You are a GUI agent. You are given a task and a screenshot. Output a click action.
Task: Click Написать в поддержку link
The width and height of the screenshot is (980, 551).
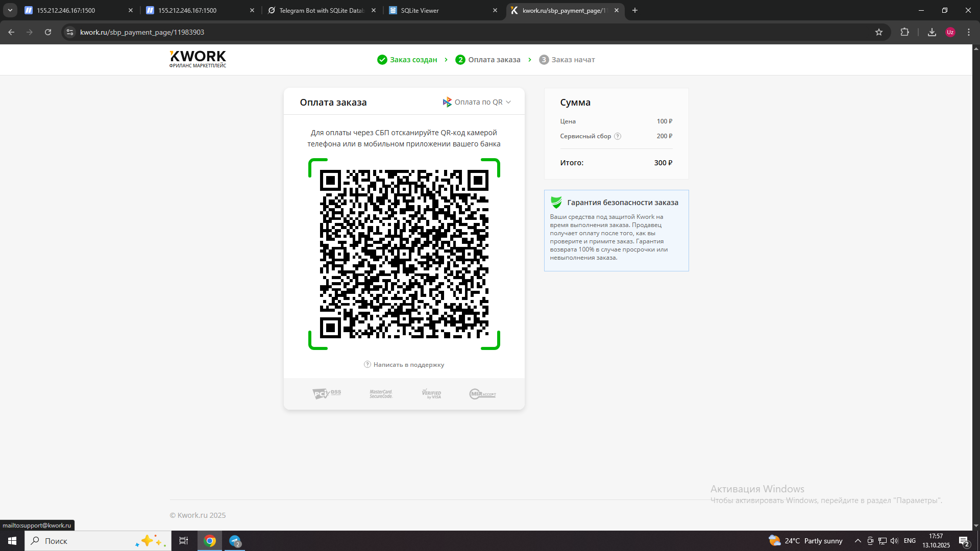pos(408,365)
